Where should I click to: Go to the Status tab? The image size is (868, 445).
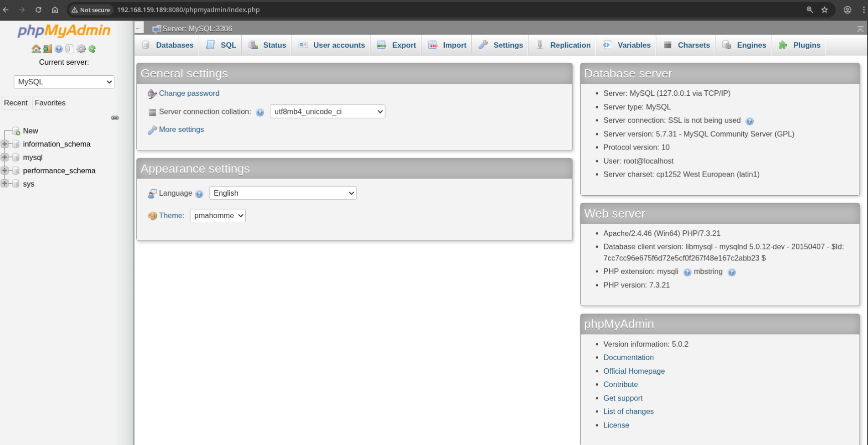(267, 45)
